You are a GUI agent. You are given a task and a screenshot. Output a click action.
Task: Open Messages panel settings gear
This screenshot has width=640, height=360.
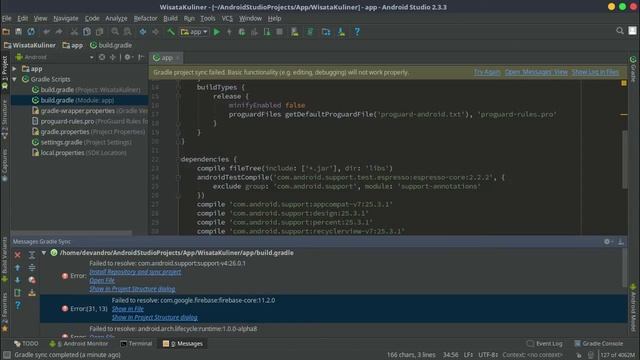[607, 242]
